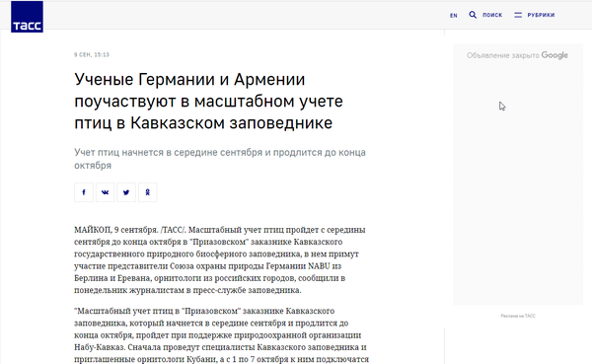The height and width of the screenshot is (364, 592).
Task: Share the article on Facebook
Action: [84, 192]
